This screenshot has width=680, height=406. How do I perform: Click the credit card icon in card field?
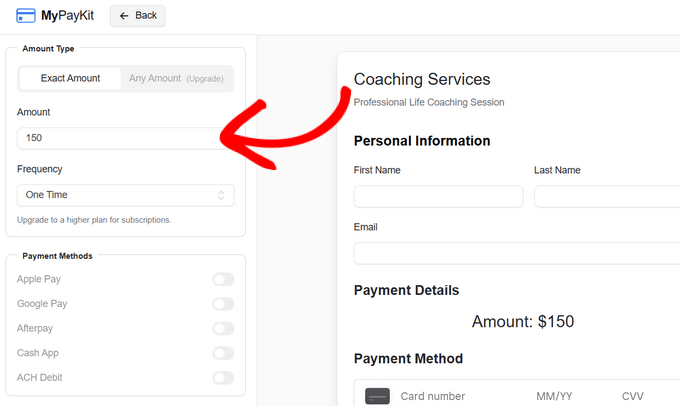(x=377, y=396)
